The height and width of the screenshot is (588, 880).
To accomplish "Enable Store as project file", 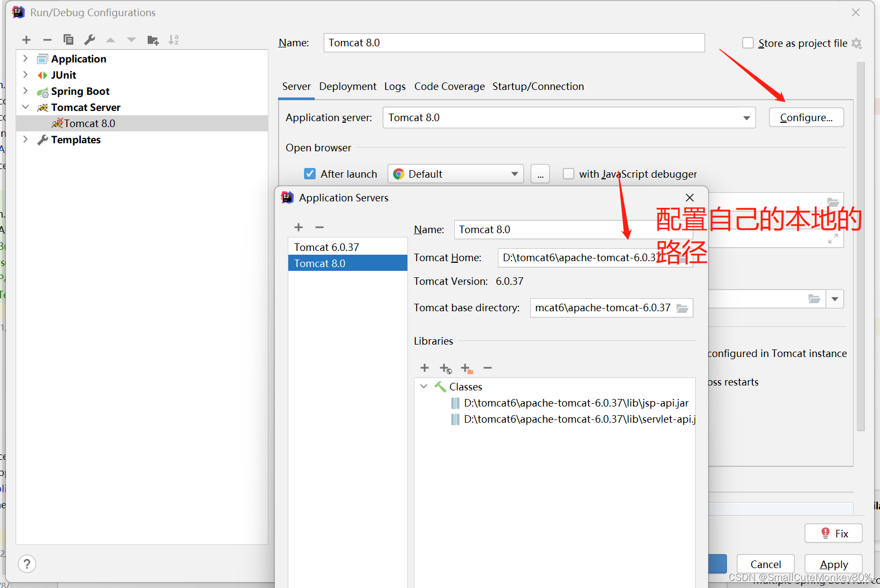I will (x=748, y=43).
